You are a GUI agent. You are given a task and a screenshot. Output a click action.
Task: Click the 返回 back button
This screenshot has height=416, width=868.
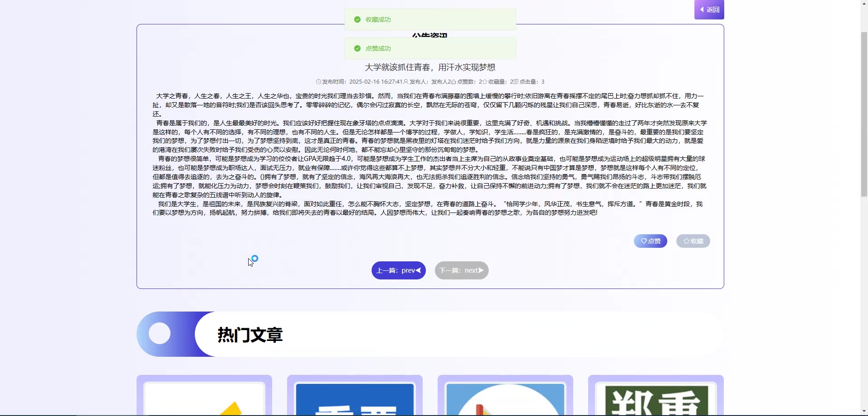click(x=709, y=9)
